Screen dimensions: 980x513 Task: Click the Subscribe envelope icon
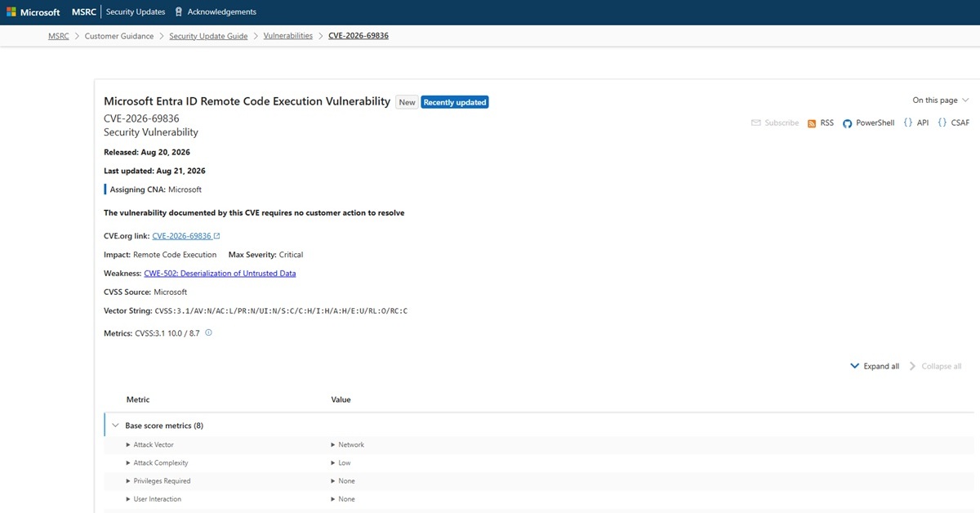(x=756, y=123)
